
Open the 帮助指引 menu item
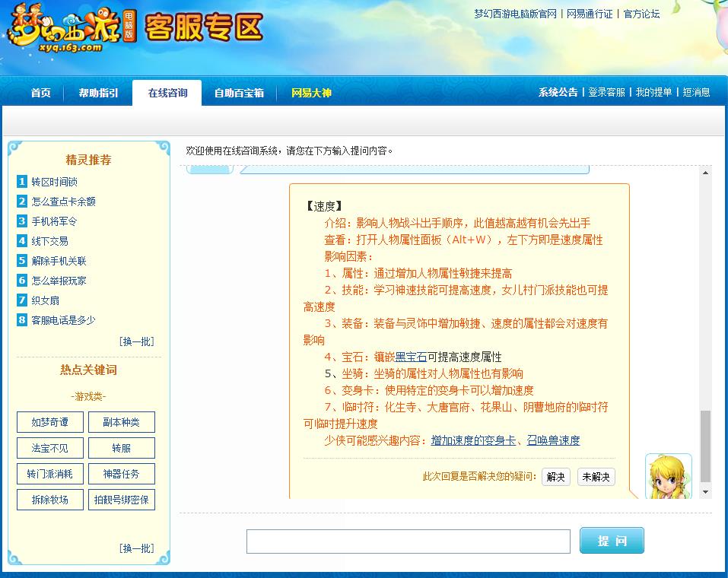coord(99,92)
